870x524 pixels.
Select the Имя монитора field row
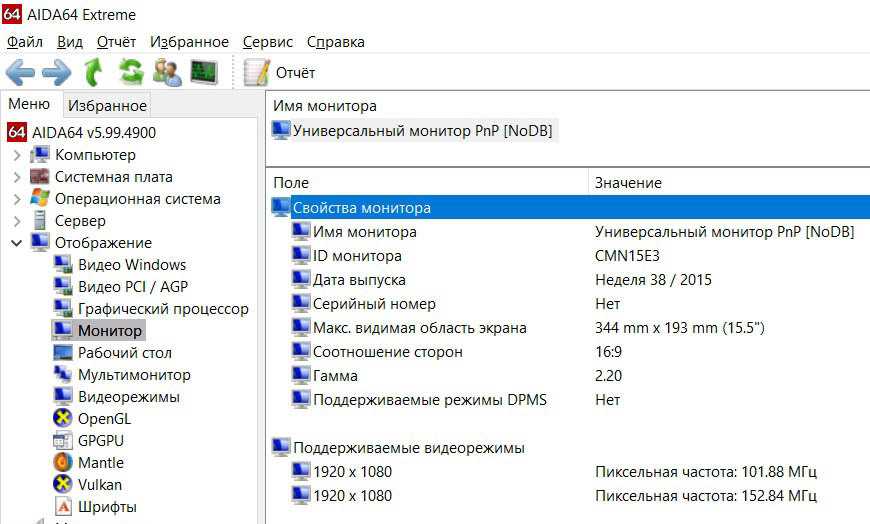coord(365,231)
